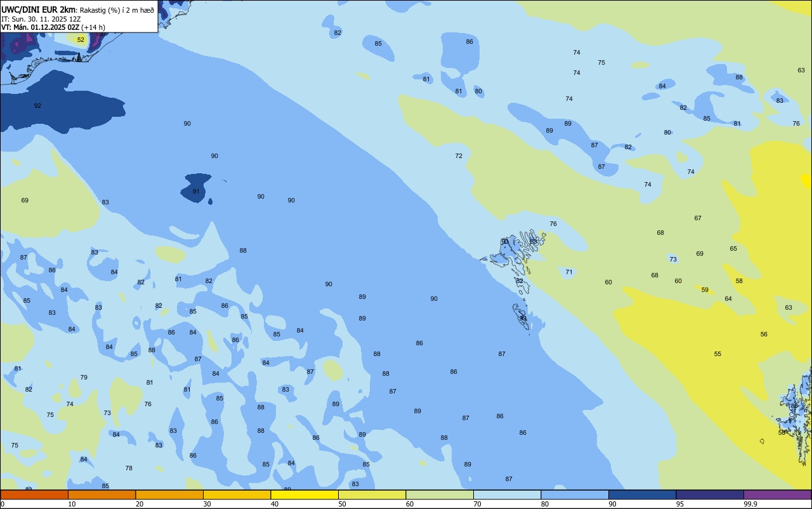This screenshot has height=509, width=812.
Task: Click the 'Rakastig (%) í 2 m hæð' label
Action: [117, 10]
